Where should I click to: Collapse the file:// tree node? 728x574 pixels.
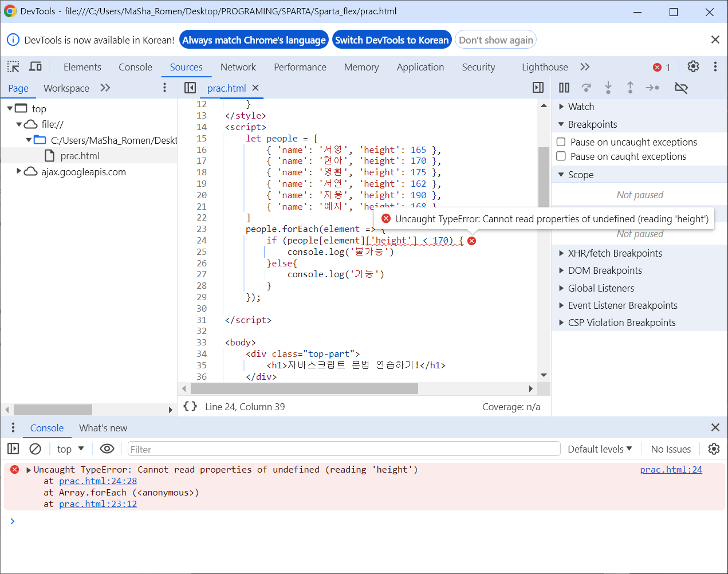tap(19, 124)
